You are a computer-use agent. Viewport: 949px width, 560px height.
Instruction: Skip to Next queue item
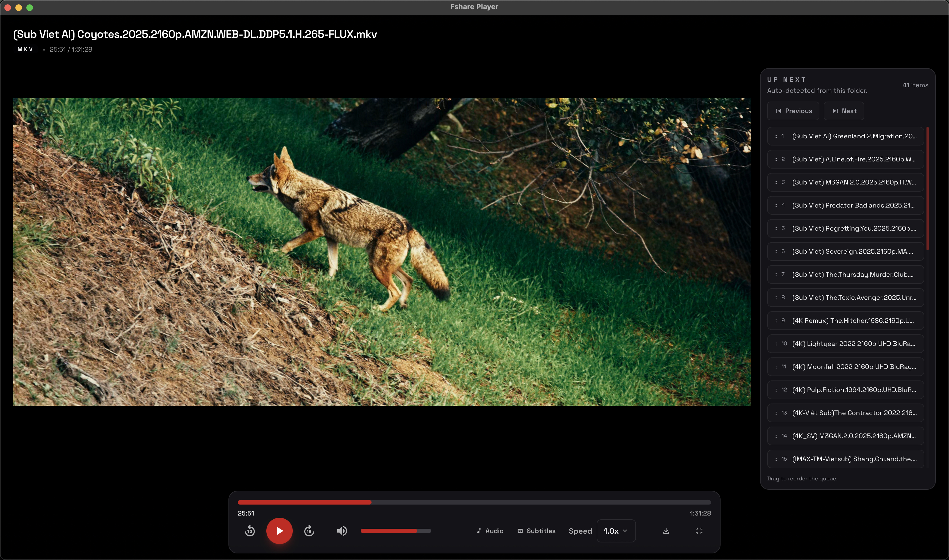[844, 111]
